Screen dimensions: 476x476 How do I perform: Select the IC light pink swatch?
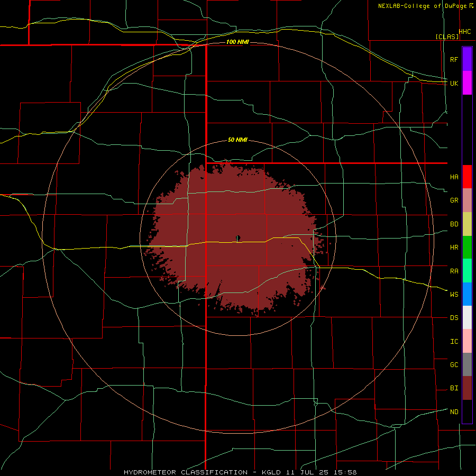[x=467, y=341]
